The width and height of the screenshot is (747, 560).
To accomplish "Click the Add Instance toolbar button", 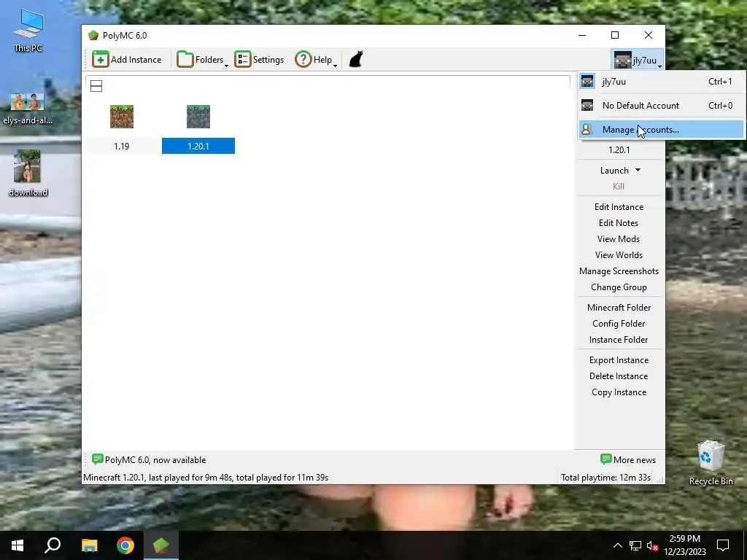I will pyautogui.click(x=127, y=60).
